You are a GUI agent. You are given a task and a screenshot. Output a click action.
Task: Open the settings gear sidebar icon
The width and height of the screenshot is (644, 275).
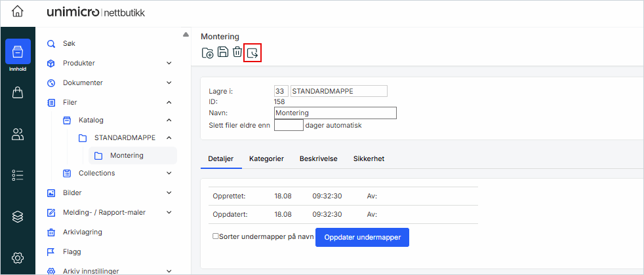pos(18,257)
